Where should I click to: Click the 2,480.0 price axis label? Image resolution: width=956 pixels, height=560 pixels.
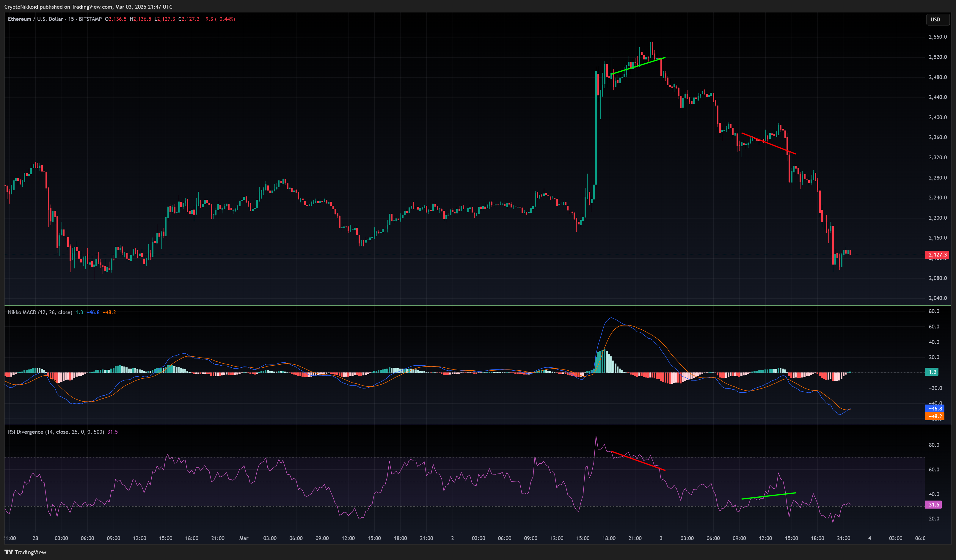click(x=938, y=77)
